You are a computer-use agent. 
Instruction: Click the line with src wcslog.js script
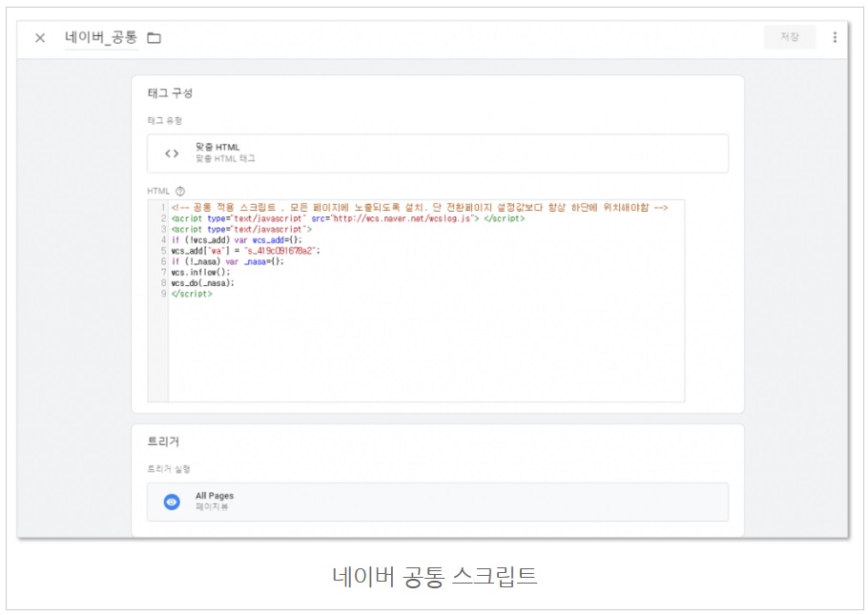347,218
